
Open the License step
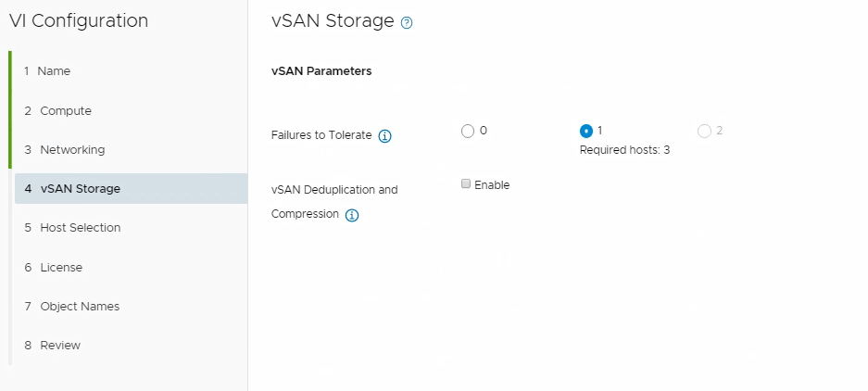click(61, 268)
